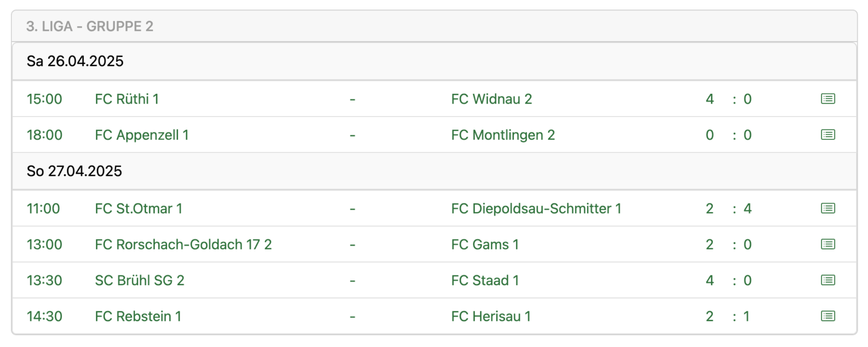This screenshot has height=347, width=868.
Task: Select FC Appenzell 1 team name
Action: [x=142, y=135]
